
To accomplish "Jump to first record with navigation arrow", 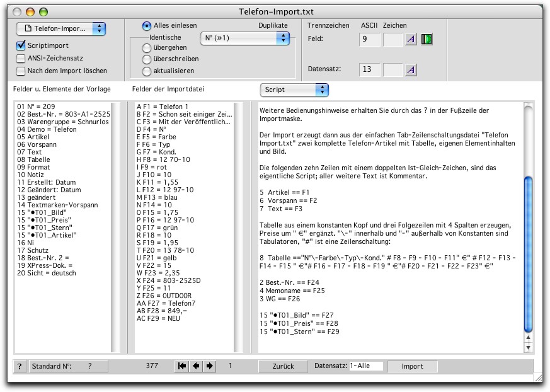I will [182, 366].
